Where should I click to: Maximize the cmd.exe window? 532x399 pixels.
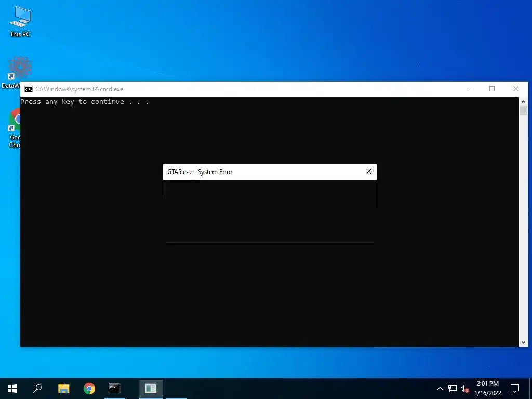coord(492,89)
